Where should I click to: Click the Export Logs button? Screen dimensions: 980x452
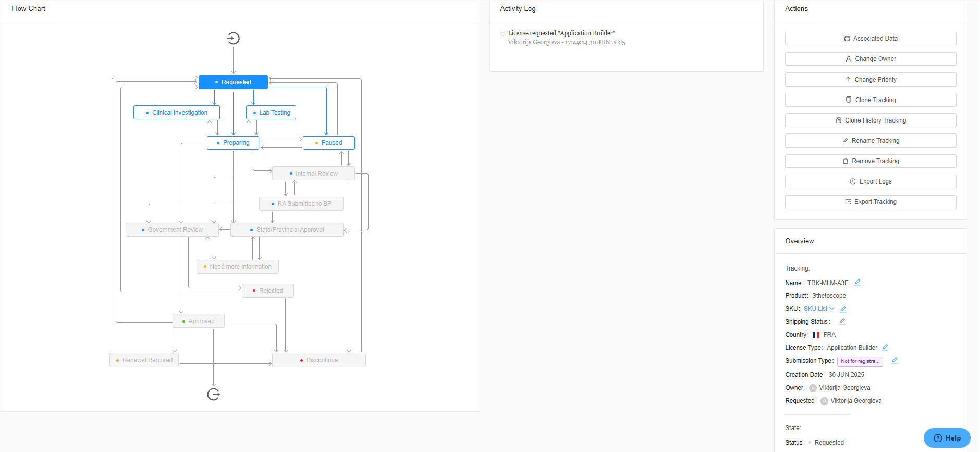870,181
